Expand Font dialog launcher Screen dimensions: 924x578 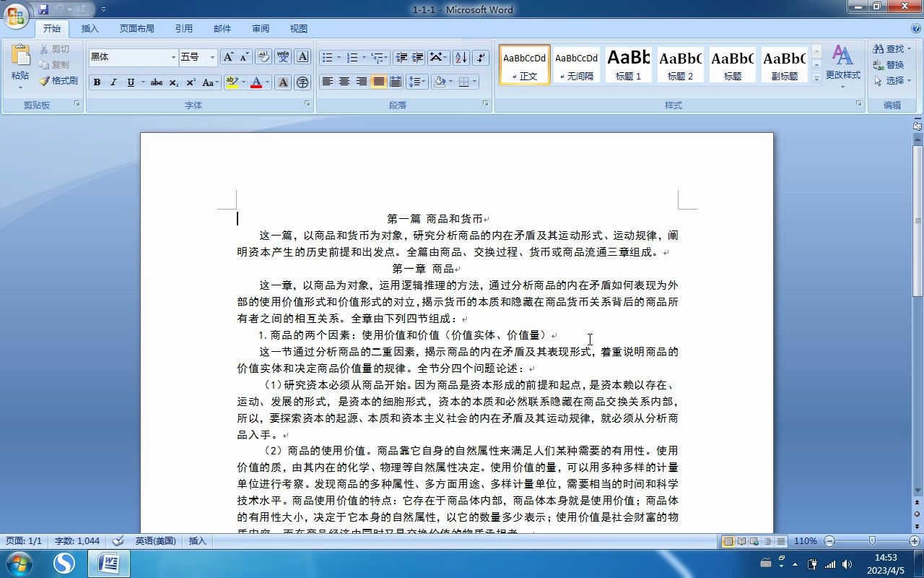[x=308, y=104]
